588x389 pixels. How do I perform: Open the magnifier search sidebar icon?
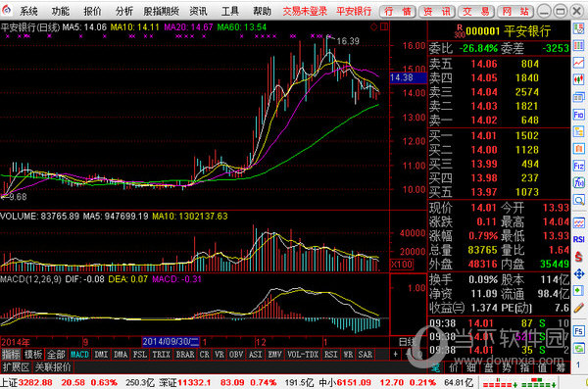tap(578, 200)
